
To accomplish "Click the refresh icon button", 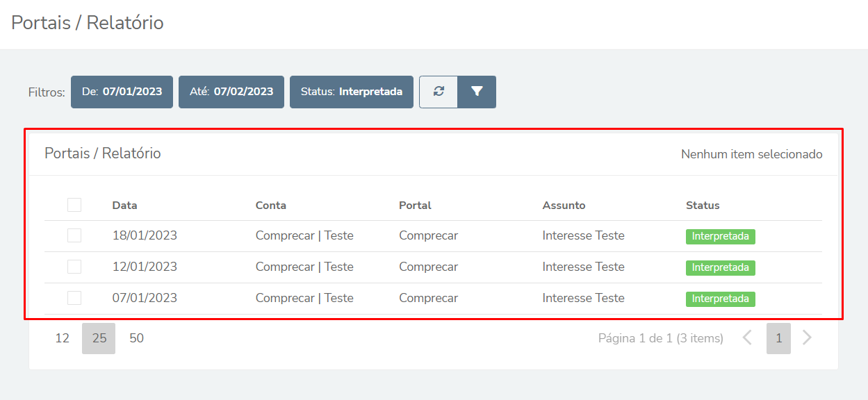I will point(439,92).
